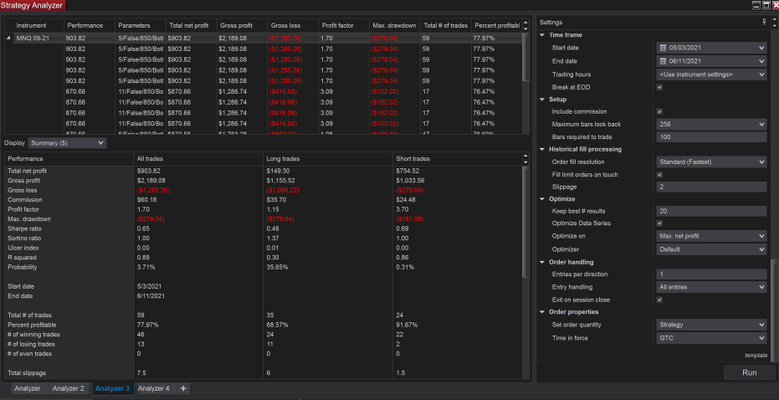Screen dimensions: 779x400
Task: Expand the Time in force dropdown
Action: 710,337
